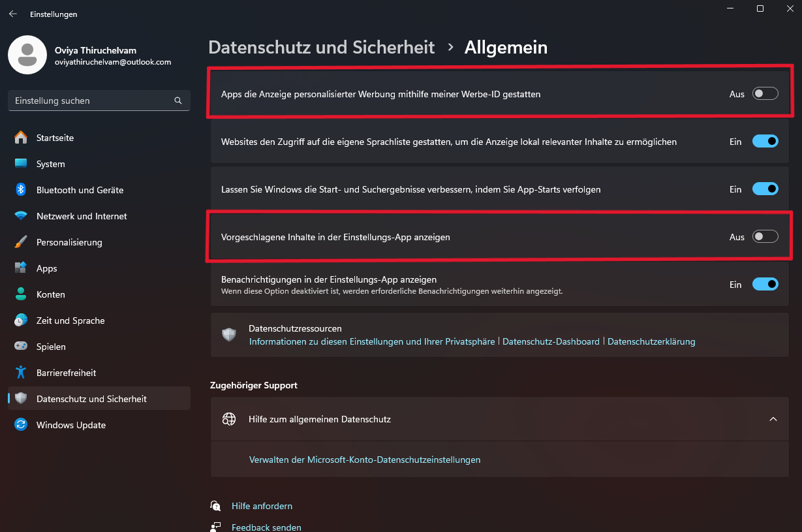Screen dimensions: 802x532
Task: Select the Netzwerk und Internet wifi icon
Action: tap(21, 216)
